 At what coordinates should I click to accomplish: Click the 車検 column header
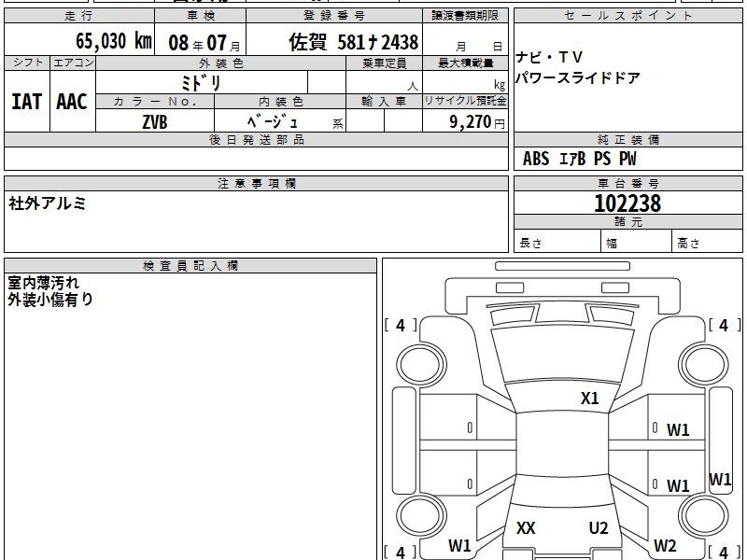201,16
